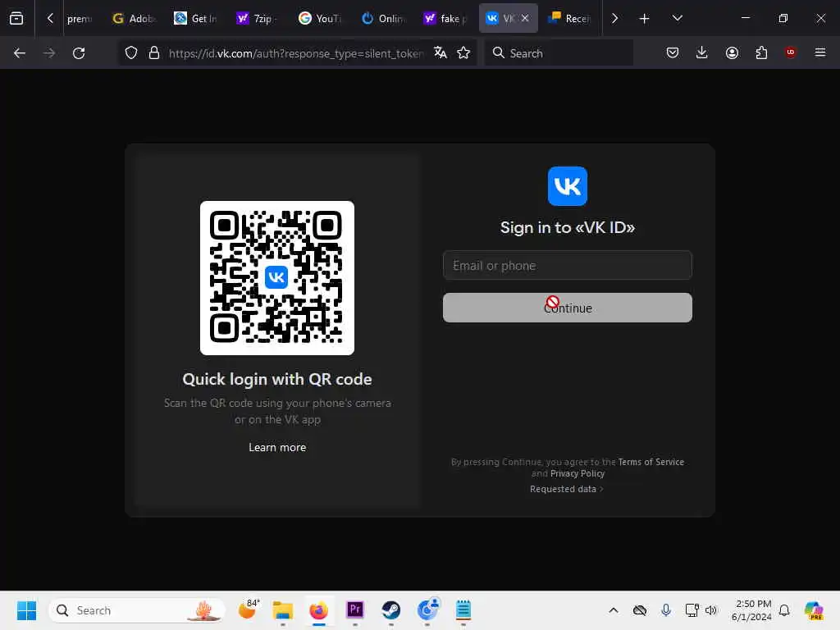840x630 pixels.
Task: Open File Explorer from the taskbar
Action: pyautogui.click(x=283, y=610)
